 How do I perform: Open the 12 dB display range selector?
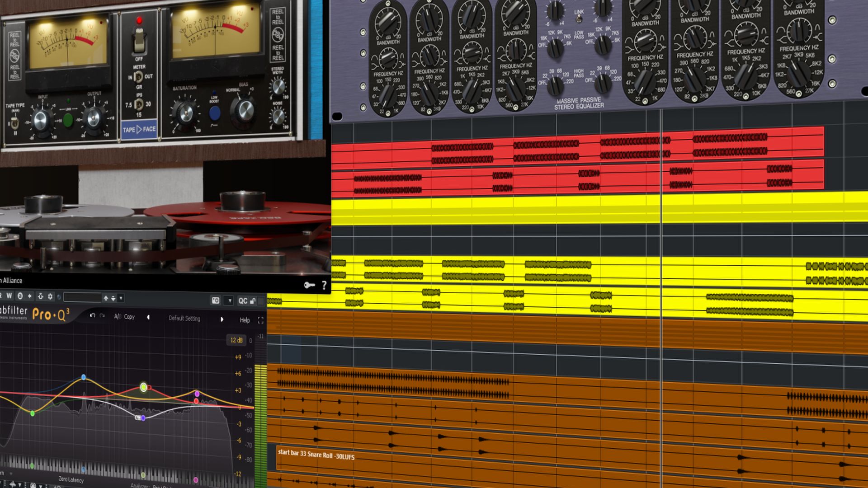point(236,340)
